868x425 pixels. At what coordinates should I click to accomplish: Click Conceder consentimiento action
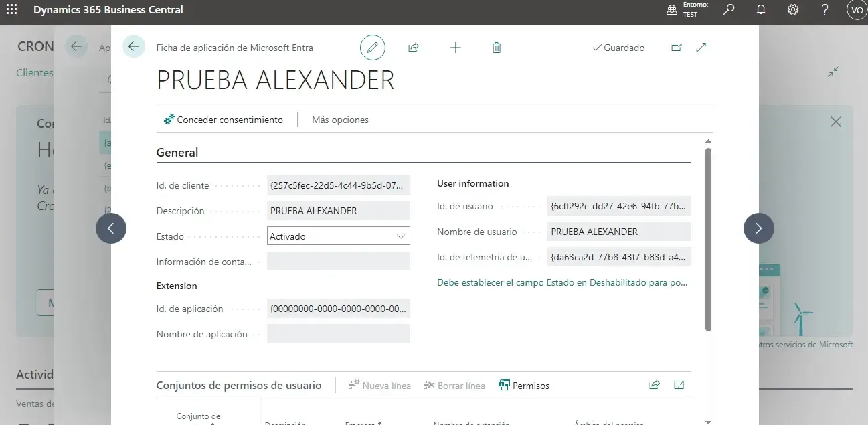[224, 120]
